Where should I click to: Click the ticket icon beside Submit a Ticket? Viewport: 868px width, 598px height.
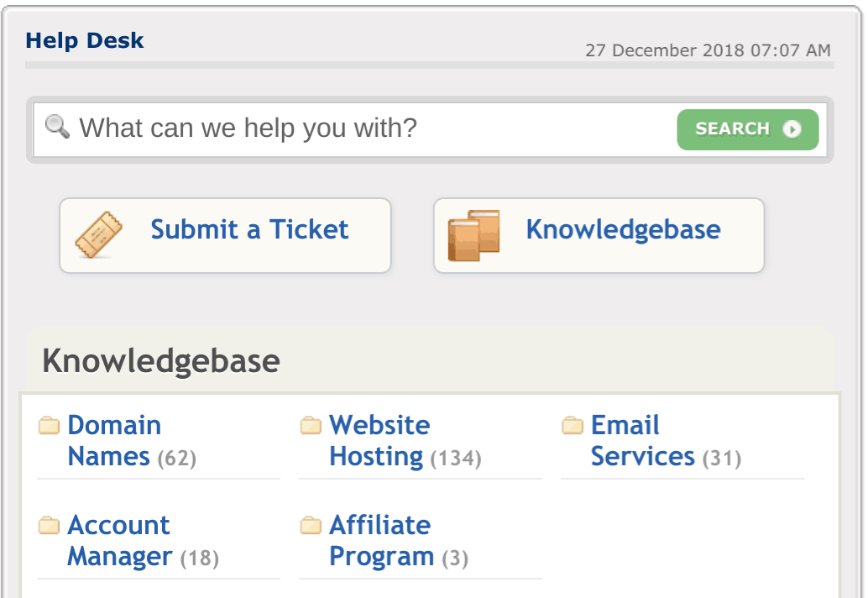click(98, 235)
